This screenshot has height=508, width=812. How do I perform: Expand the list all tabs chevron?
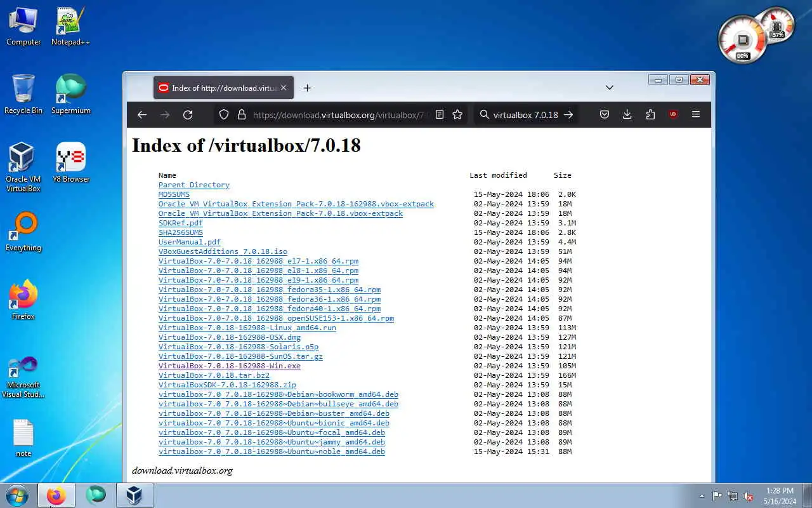609,88
